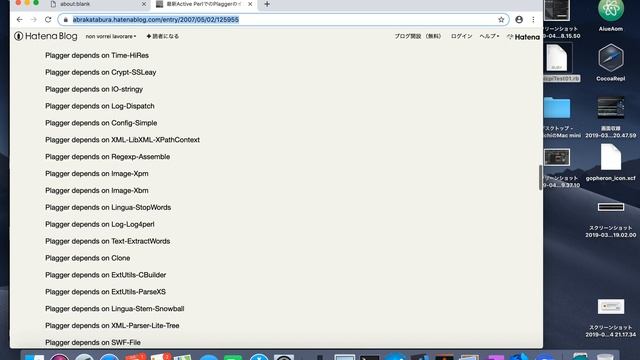Open the blue folder on the desktop
Viewport: 640px width, 360px height.
(x=557, y=108)
